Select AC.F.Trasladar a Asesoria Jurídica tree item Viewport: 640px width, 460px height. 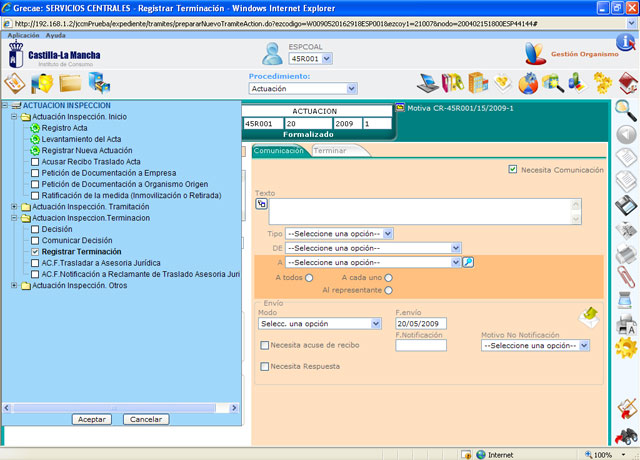pyautogui.click(x=101, y=263)
